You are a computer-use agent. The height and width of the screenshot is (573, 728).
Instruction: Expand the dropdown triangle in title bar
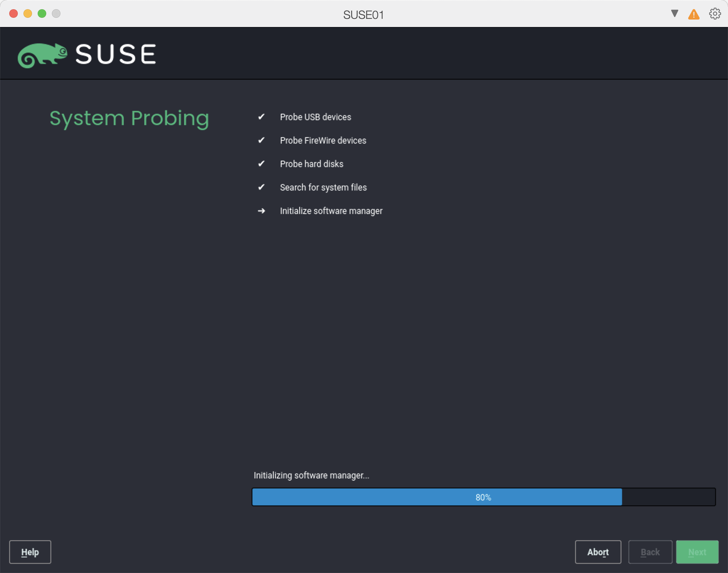click(674, 14)
